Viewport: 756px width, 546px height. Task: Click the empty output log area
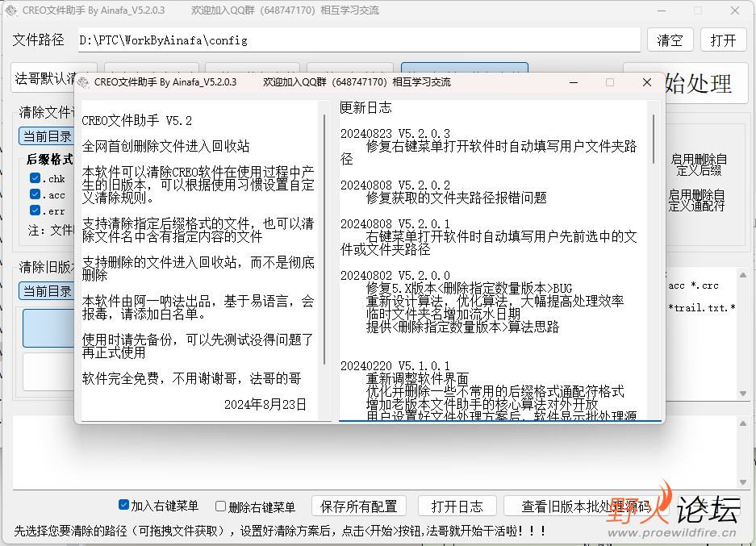374,452
